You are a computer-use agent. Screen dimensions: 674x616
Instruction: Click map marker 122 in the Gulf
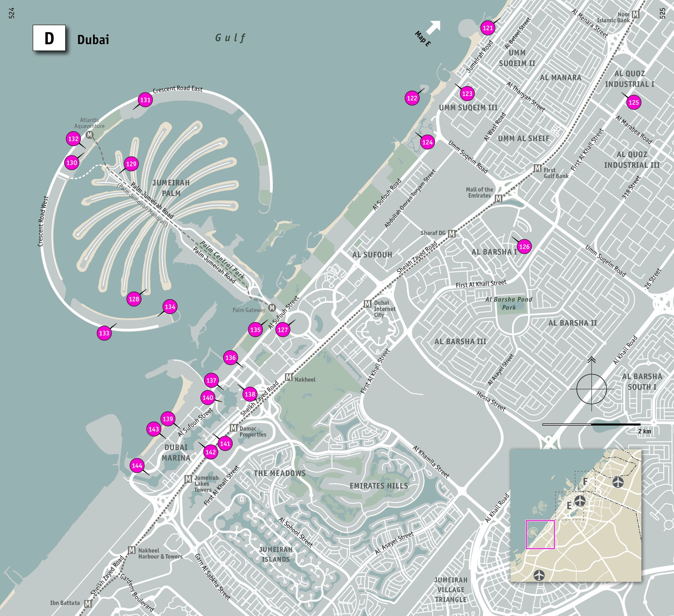(412, 98)
